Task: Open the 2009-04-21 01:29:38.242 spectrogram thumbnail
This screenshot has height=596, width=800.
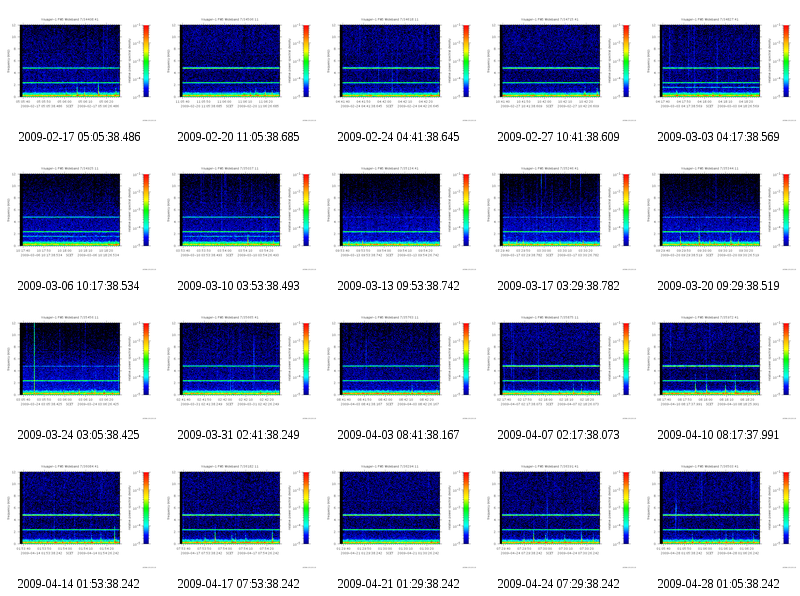Action: (399, 516)
